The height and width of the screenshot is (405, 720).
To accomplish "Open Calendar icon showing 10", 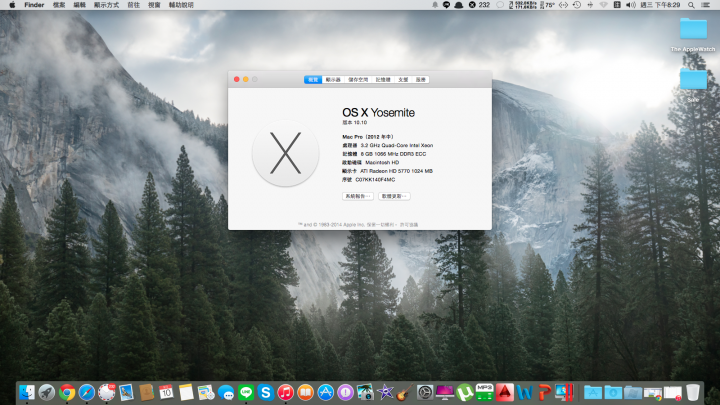I will coord(166,393).
